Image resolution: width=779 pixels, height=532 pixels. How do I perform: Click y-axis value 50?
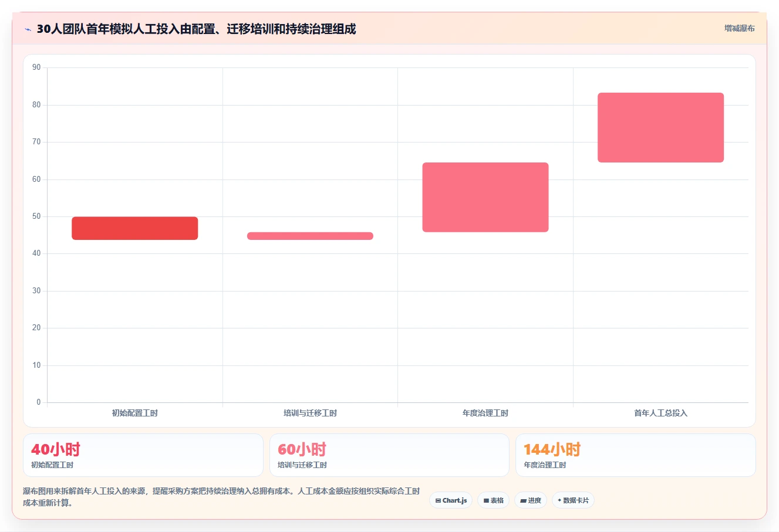[36, 216]
